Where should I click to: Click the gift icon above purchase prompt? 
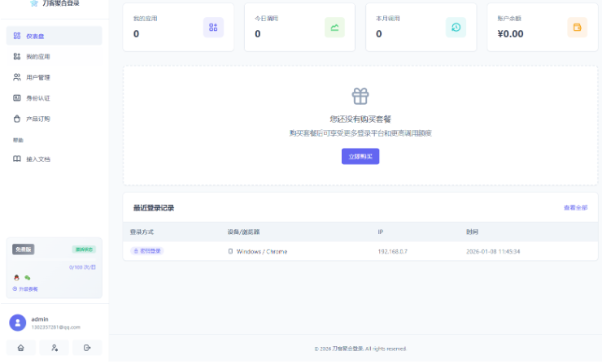[360, 96]
